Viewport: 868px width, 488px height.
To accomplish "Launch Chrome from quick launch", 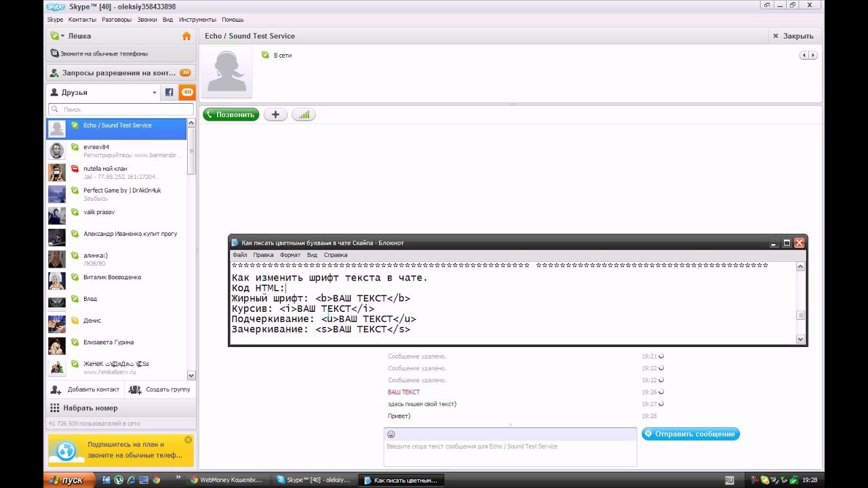I will point(157,480).
